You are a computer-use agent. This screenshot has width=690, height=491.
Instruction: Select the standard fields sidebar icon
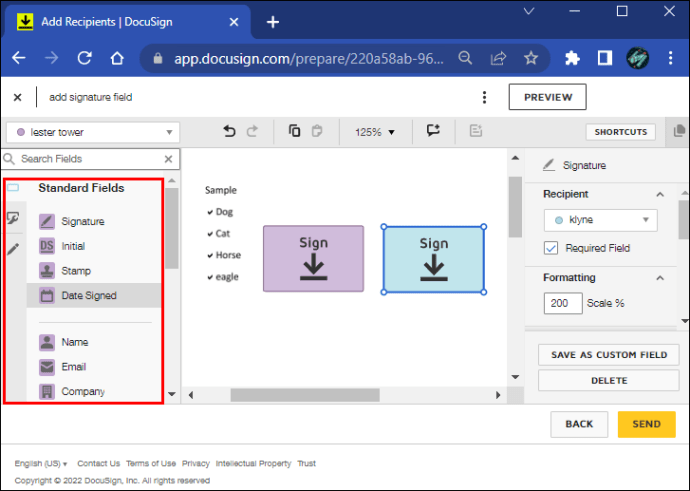(x=13, y=188)
